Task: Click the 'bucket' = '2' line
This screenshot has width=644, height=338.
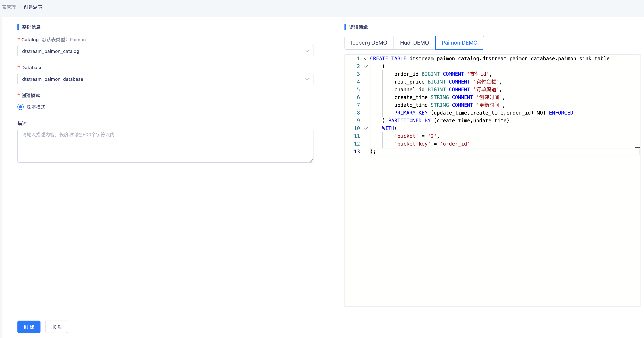Action: click(x=417, y=136)
